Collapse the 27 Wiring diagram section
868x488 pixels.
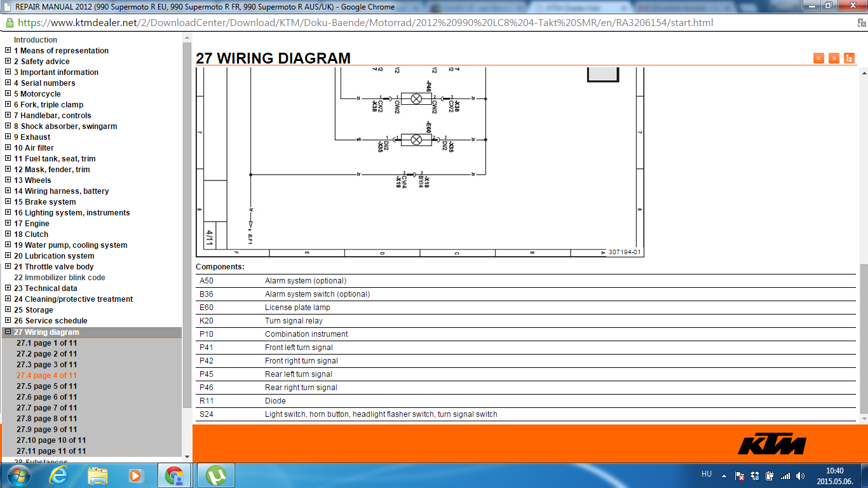tap(8, 332)
